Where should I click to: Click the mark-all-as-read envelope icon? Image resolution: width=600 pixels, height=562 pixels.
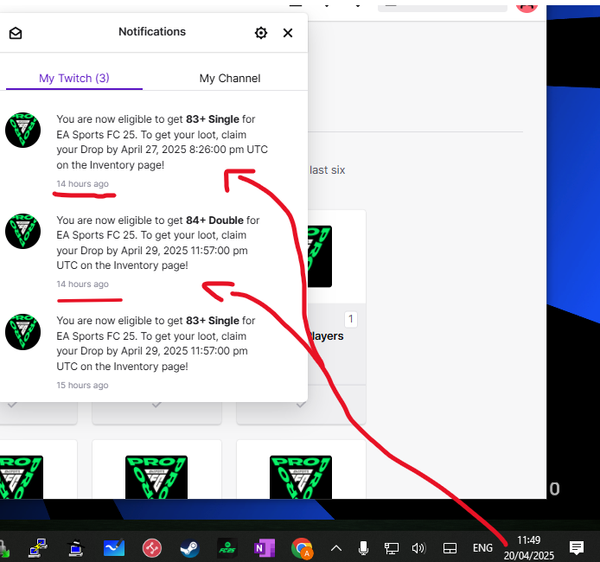point(15,33)
